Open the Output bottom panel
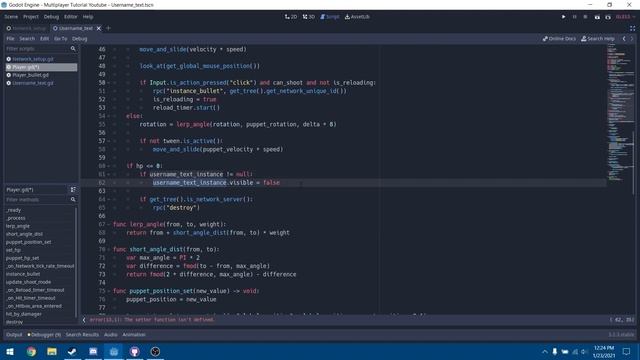 14,335
